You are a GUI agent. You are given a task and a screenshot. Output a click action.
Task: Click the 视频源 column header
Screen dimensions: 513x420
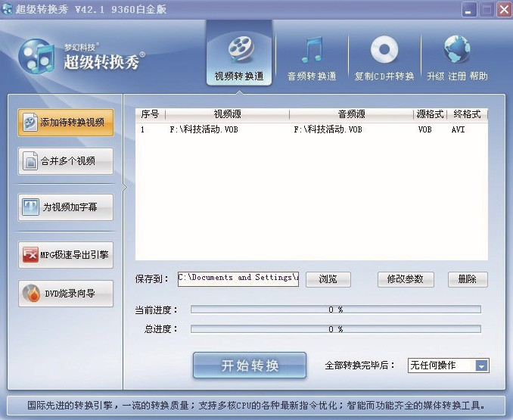(228, 114)
